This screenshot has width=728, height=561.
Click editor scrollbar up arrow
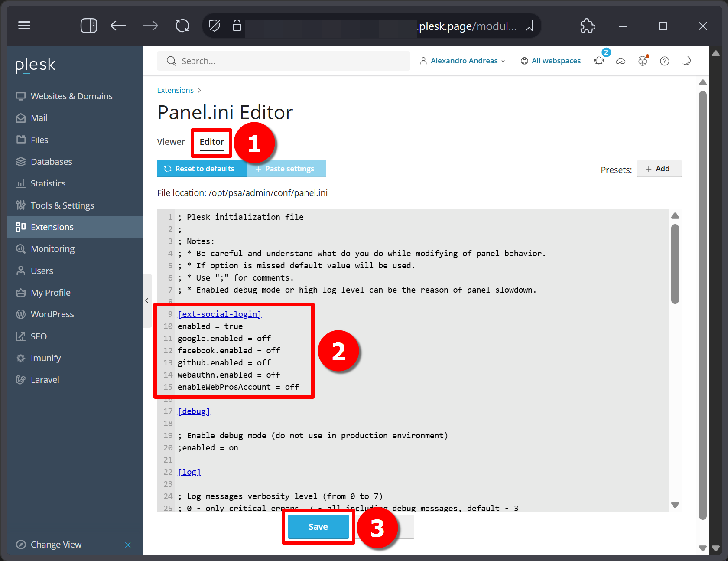tap(675, 215)
